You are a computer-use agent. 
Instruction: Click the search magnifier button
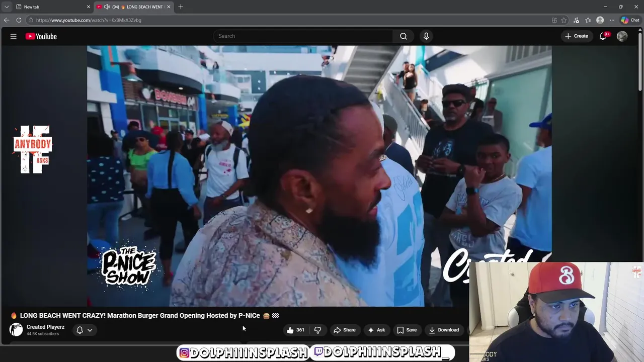(x=404, y=36)
